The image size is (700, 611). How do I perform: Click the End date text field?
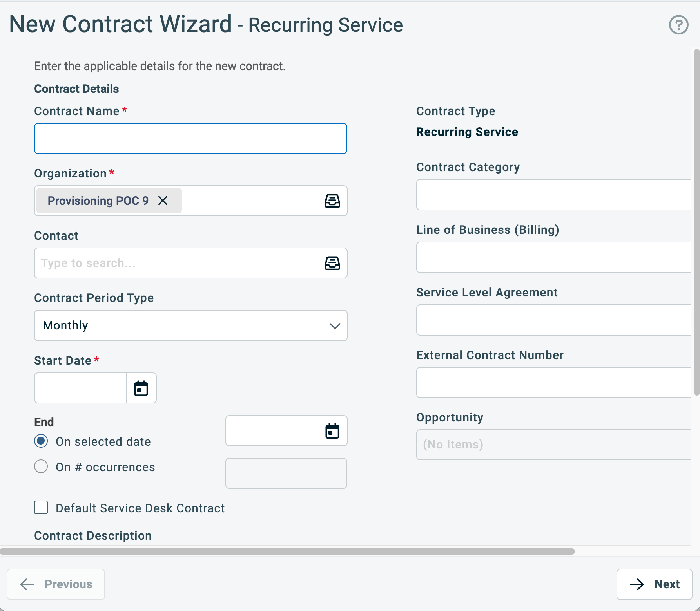tap(271, 431)
